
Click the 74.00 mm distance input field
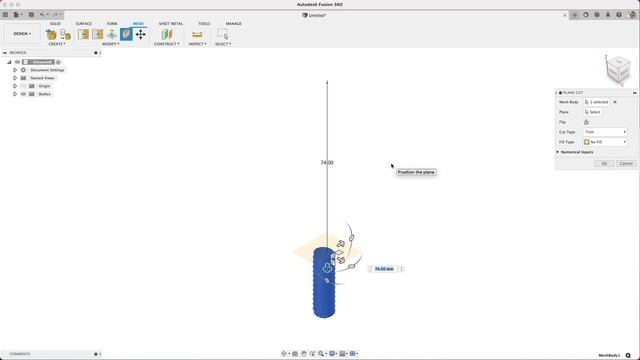(x=384, y=269)
